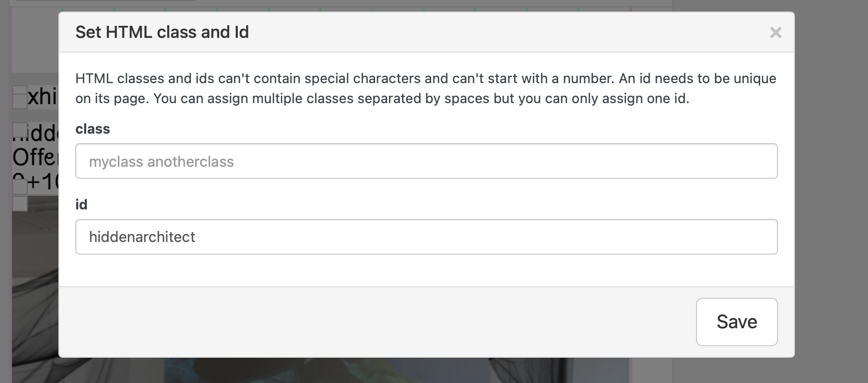Select square handle left of "+1" text

(x=19, y=186)
